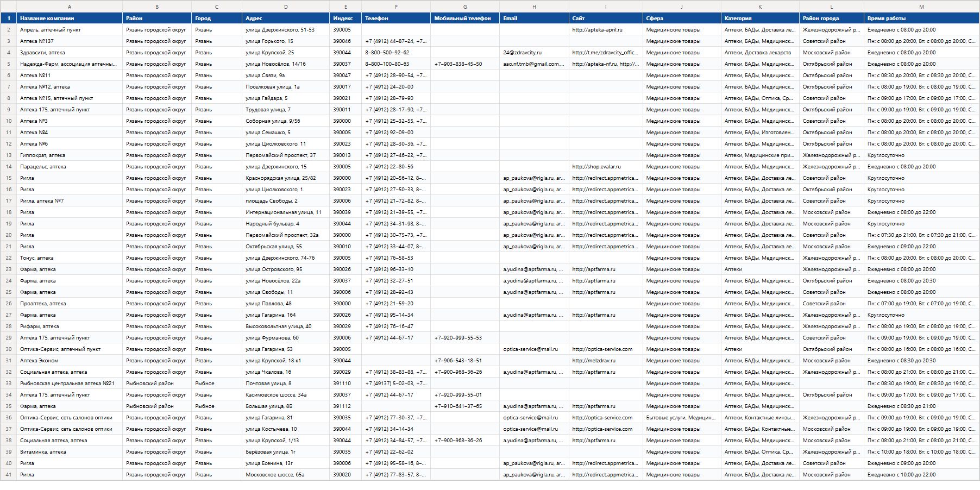The width and height of the screenshot is (980, 490).
Task: Select row 1 by its row number
Action: (x=9, y=18)
